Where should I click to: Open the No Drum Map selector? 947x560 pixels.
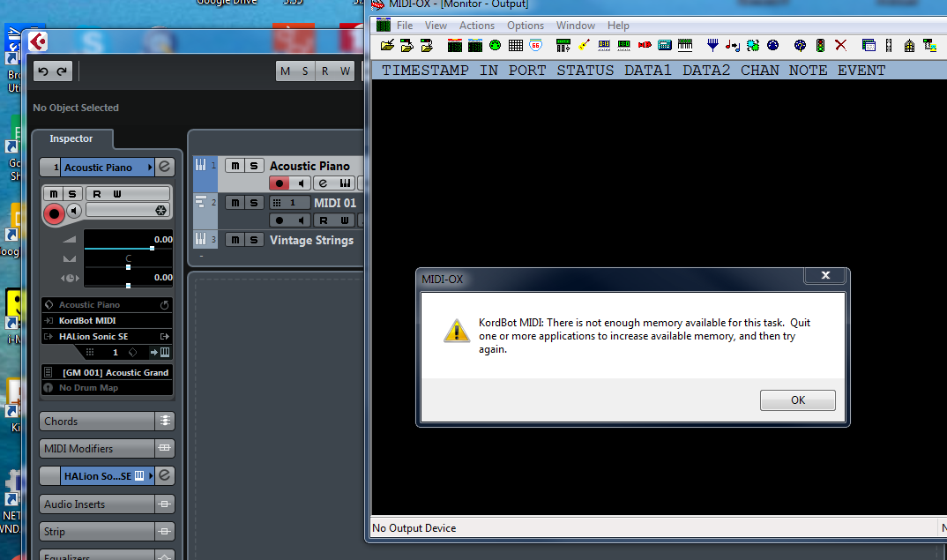coord(107,388)
